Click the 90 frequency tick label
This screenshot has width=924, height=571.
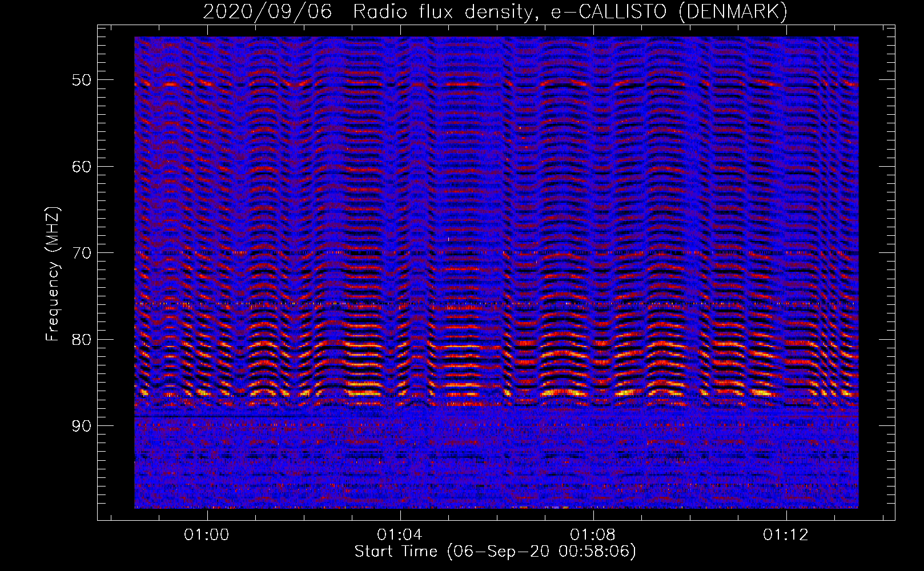coord(81,426)
